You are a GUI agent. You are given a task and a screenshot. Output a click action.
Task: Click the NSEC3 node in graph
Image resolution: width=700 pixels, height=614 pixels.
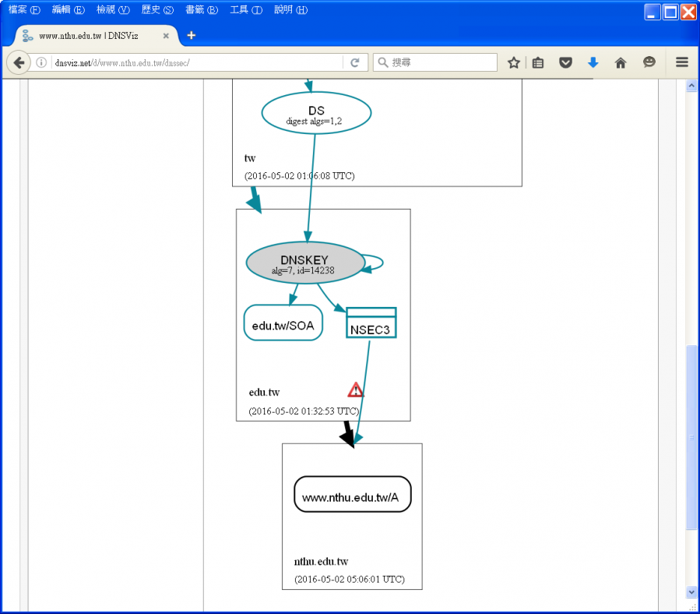click(371, 323)
